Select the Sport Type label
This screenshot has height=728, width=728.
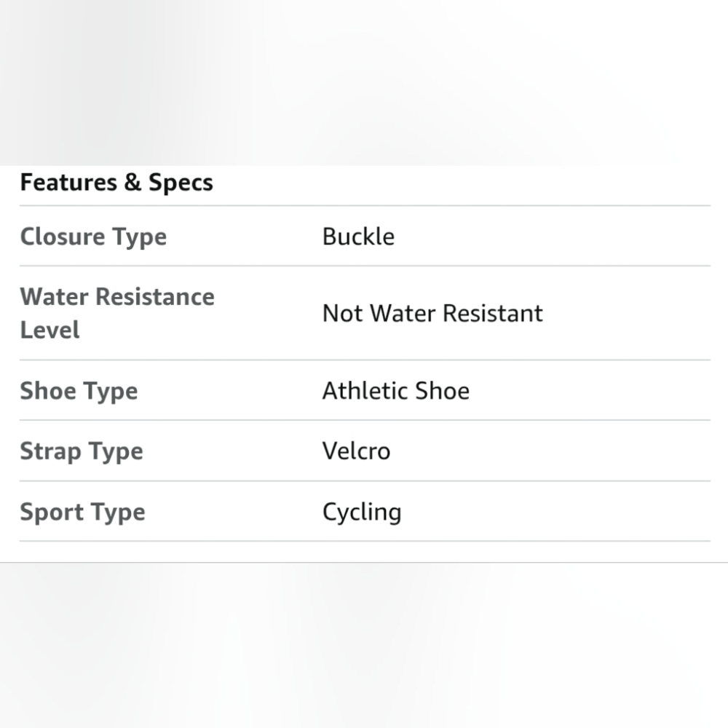(x=83, y=512)
